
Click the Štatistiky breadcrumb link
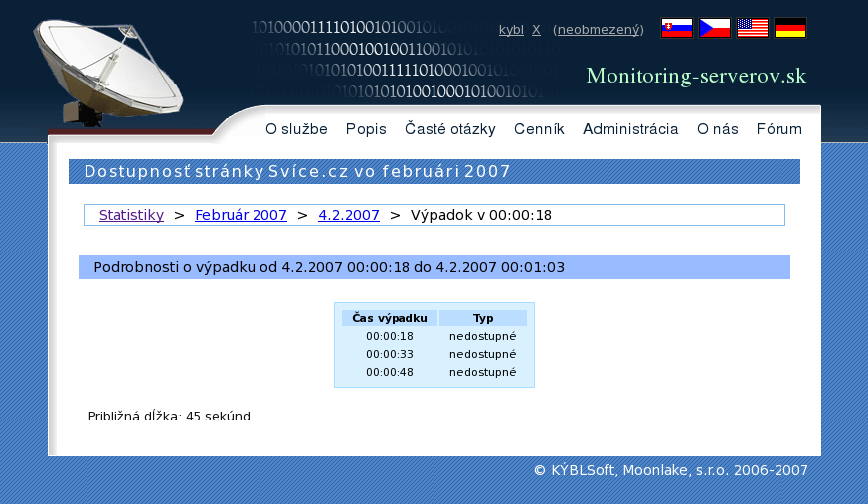[131, 215]
